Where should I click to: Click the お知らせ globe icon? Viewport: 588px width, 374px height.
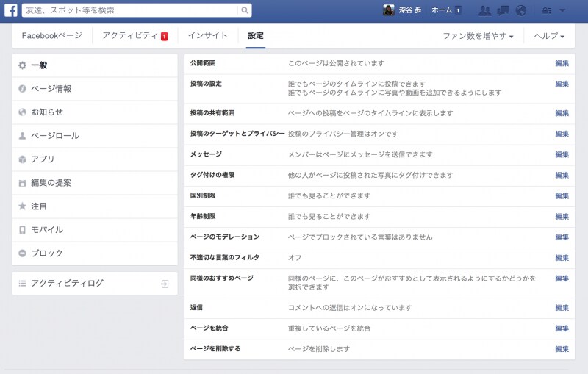(x=23, y=112)
